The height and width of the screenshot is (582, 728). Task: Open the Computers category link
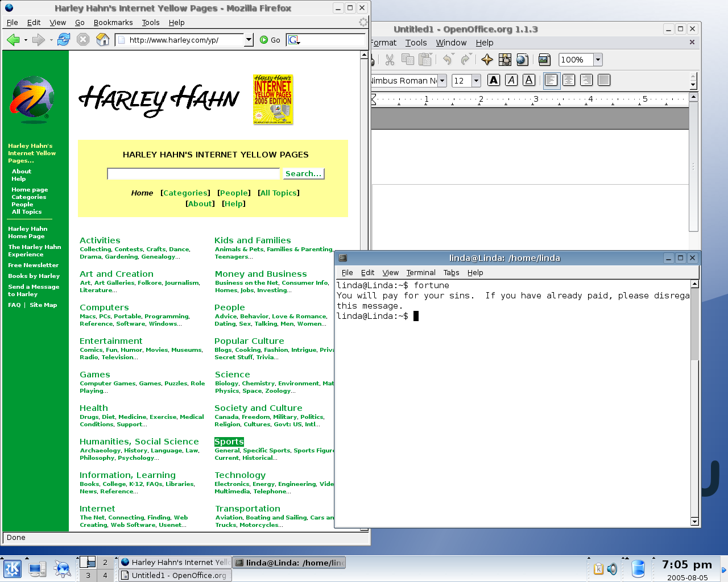coord(104,307)
